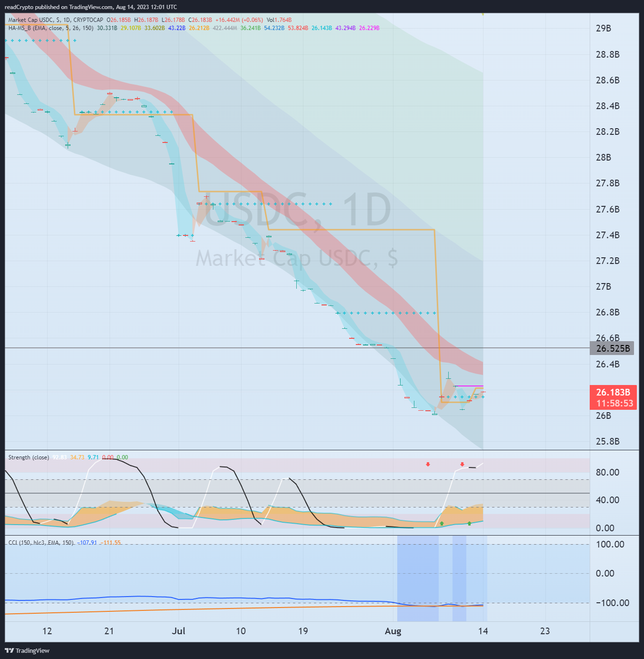The height and width of the screenshot is (659, 644).
Task: Click the 25.8B price axis label
Action: 607,441
